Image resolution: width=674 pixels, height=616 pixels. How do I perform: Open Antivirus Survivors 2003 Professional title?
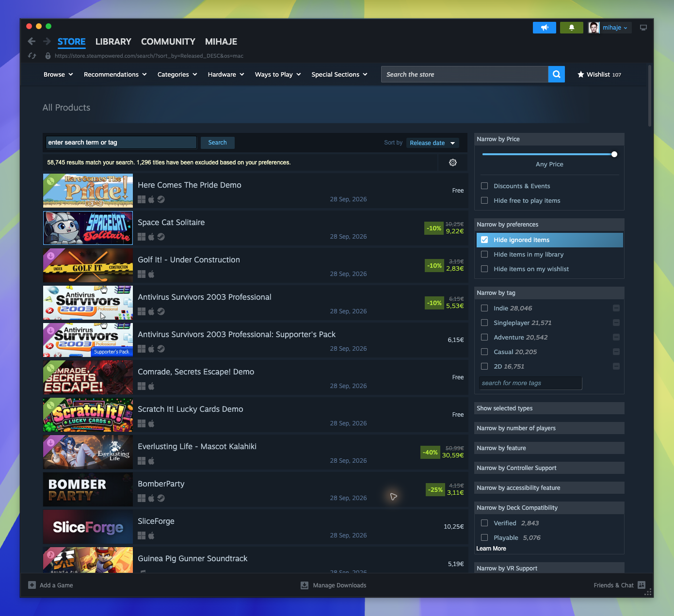coord(205,297)
